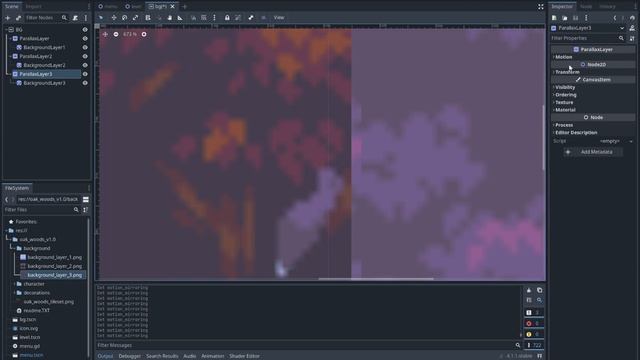Go to previous object in Inspector history
The width and height of the screenshot is (640, 360).
615,18
